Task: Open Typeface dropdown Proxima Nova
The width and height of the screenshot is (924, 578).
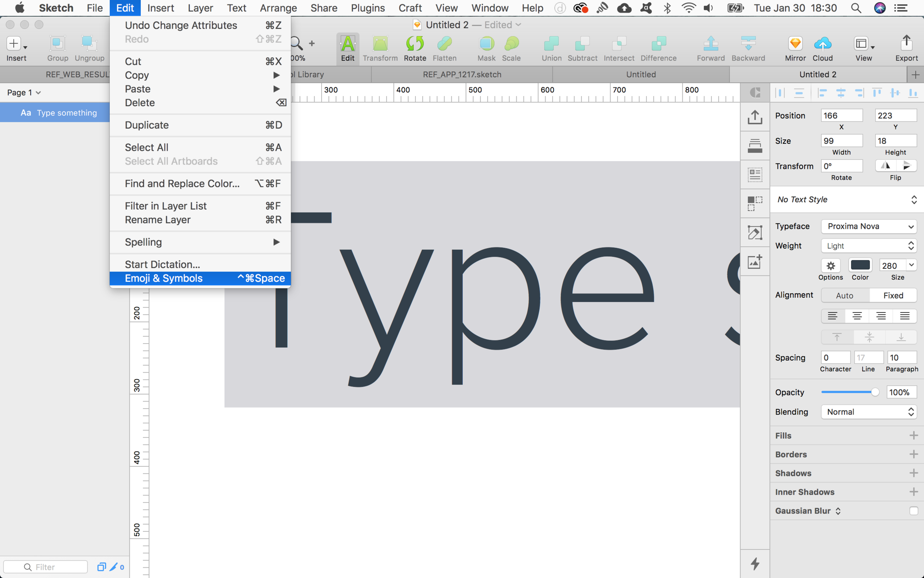Action: click(869, 226)
